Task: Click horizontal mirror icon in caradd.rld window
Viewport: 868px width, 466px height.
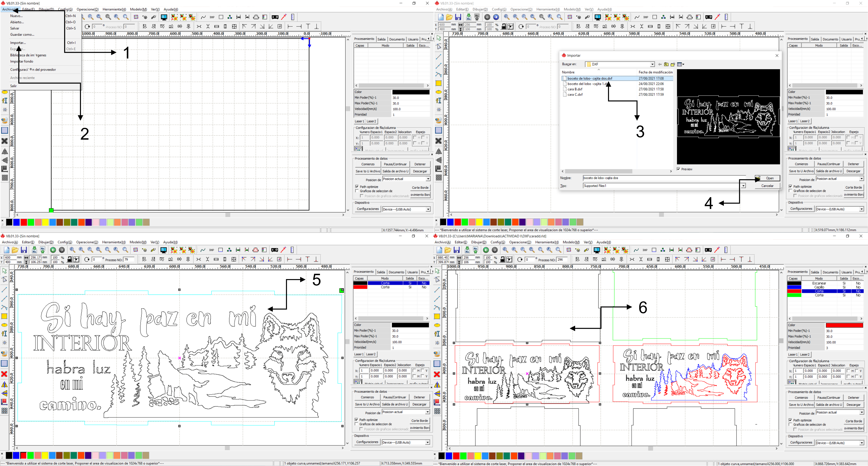Action: (x=437, y=385)
